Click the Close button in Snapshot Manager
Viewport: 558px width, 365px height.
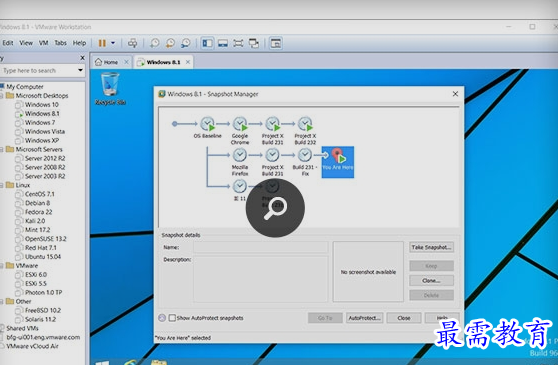(x=404, y=318)
